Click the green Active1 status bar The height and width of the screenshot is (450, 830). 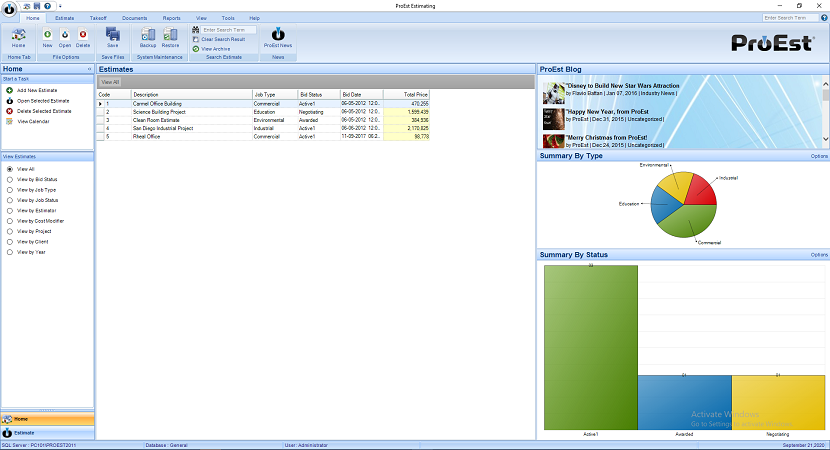[591, 347]
